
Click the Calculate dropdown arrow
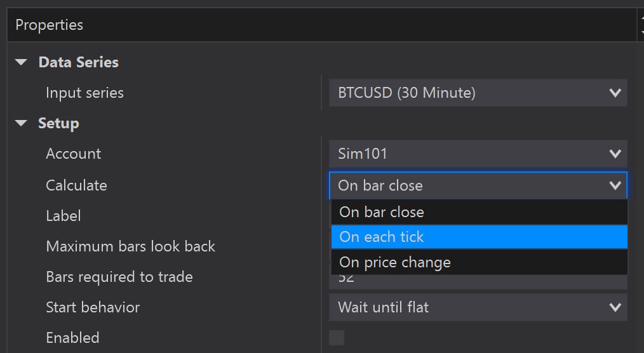pyautogui.click(x=614, y=185)
